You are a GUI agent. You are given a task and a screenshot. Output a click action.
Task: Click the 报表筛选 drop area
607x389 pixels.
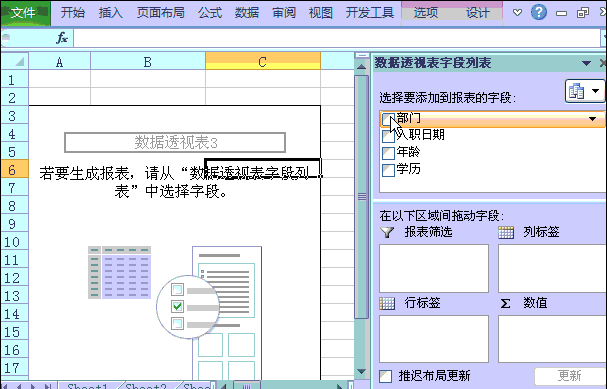coord(434,268)
